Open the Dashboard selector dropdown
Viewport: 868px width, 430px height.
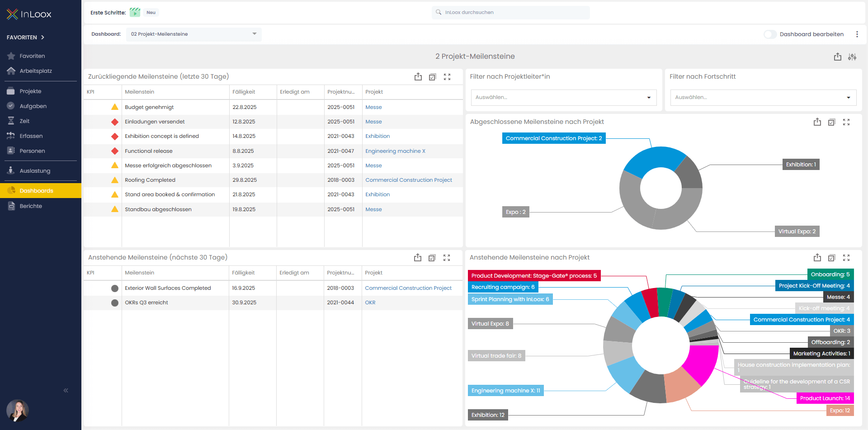click(x=193, y=34)
